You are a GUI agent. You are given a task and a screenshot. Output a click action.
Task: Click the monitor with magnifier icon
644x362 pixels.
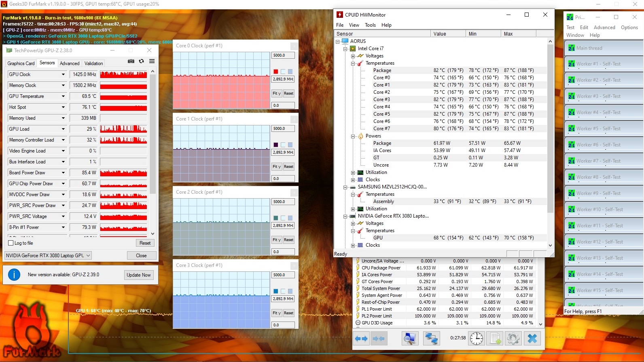coord(410,339)
